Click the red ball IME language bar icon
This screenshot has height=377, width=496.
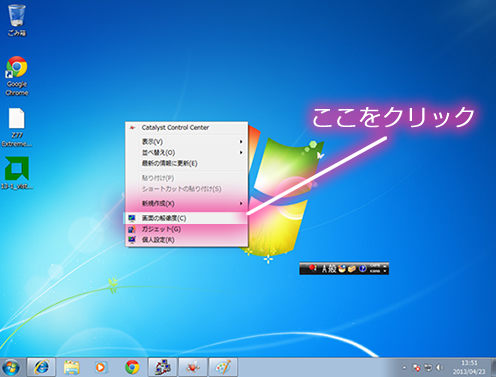[x=312, y=268]
